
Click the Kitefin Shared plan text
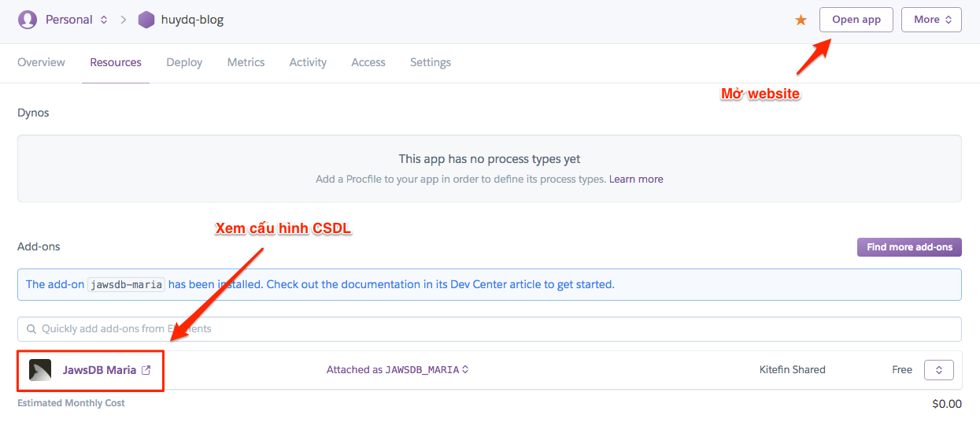pyautogui.click(x=793, y=370)
